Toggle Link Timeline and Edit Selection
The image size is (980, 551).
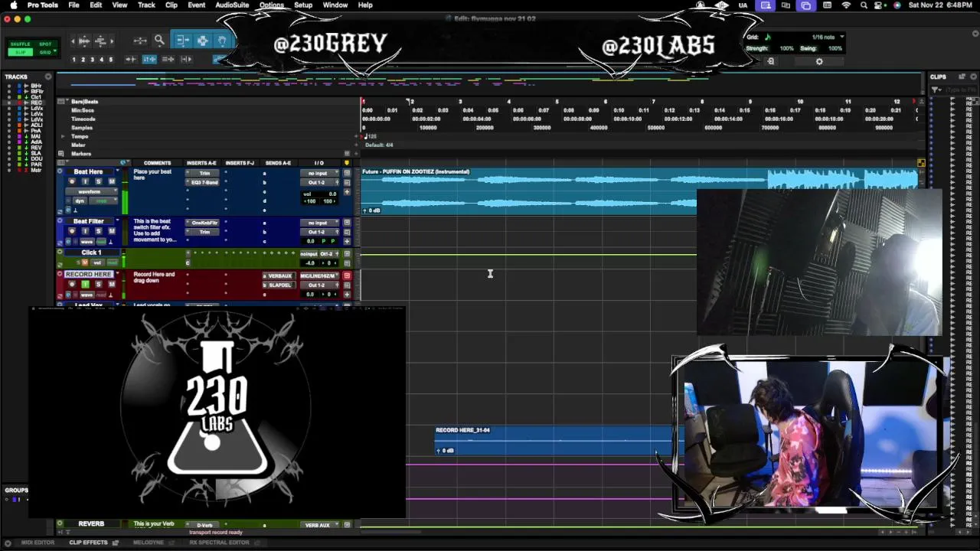(x=149, y=59)
